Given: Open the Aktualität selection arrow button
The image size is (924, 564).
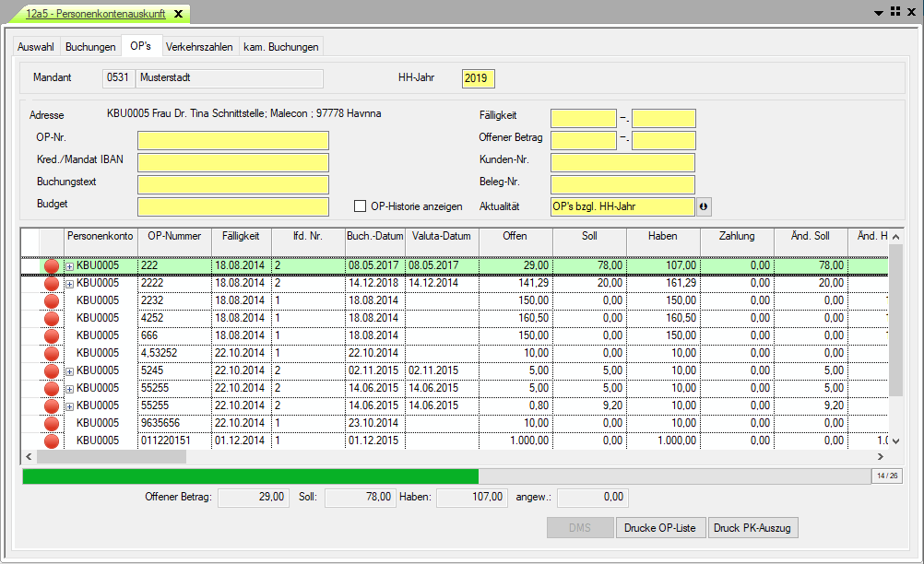Looking at the screenshot, I should click(705, 207).
